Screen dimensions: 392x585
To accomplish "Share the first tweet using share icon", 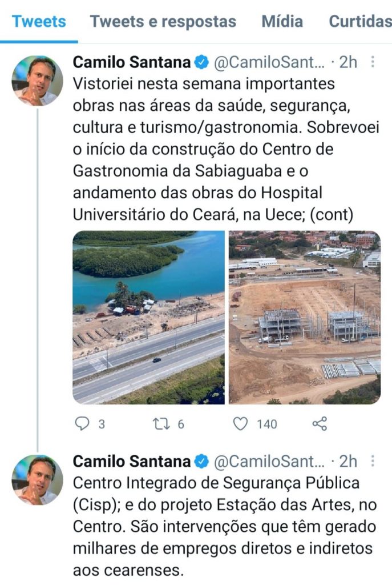I will pyautogui.click(x=320, y=423).
